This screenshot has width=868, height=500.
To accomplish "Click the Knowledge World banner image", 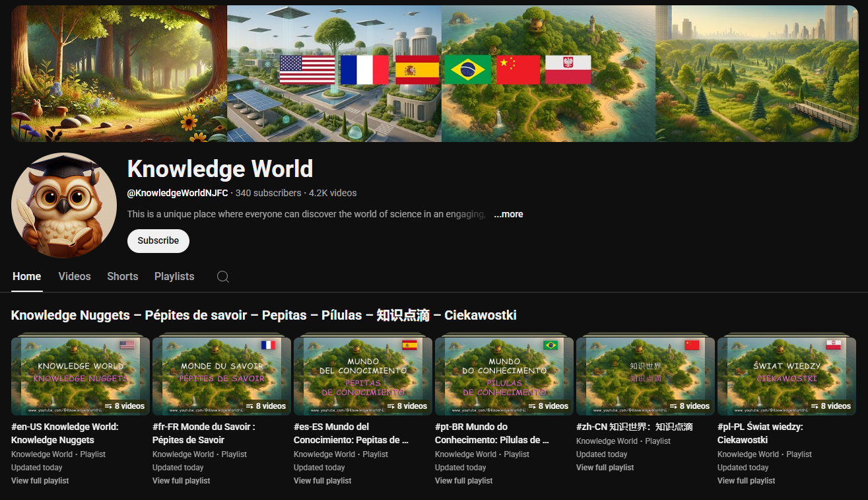I will point(434,73).
